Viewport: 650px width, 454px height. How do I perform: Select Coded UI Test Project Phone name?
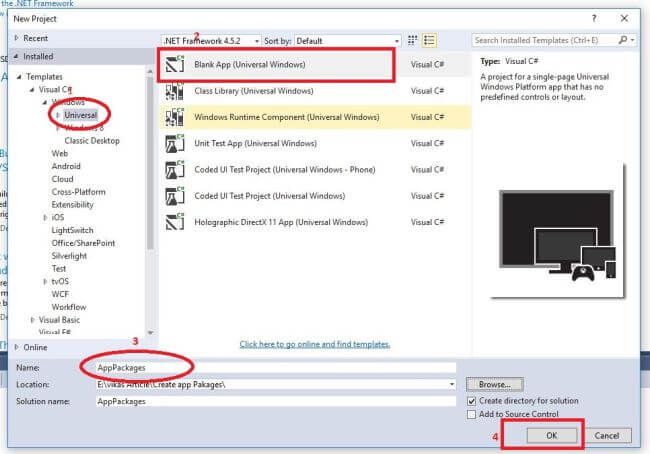click(285, 170)
